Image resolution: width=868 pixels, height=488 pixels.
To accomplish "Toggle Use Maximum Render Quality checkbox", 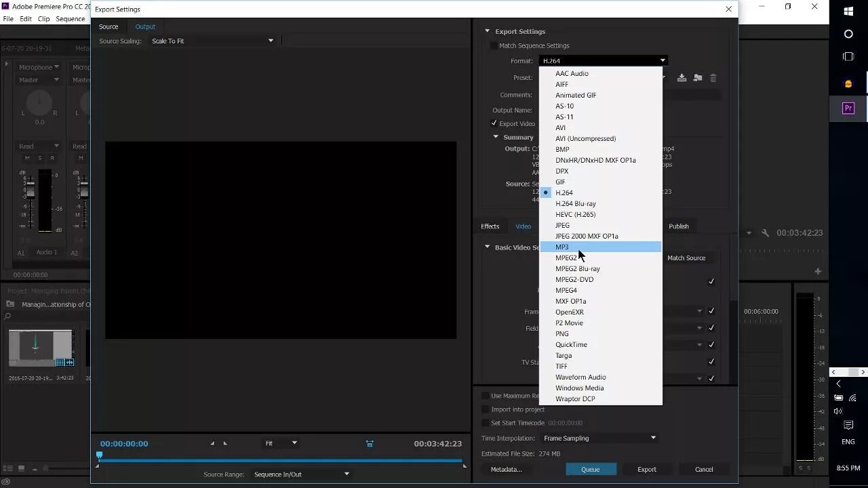I will point(485,396).
